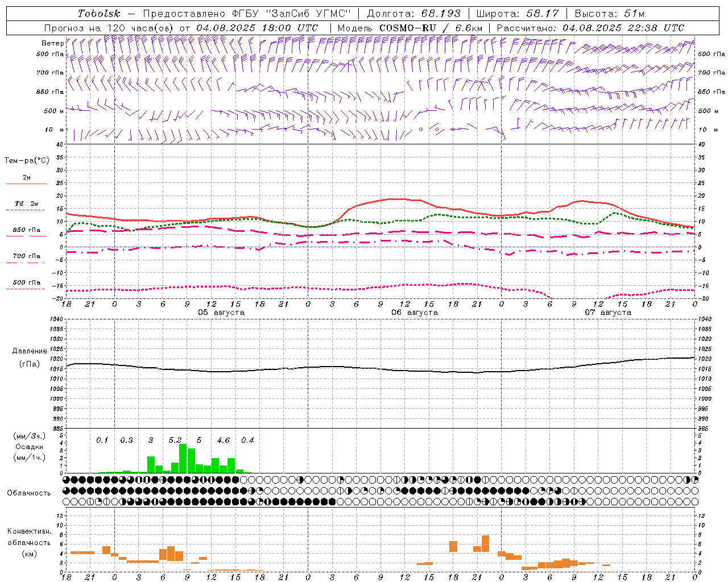Click the '07 августа' date label
The height and width of the screenshot is (582, 728).
point(608,313)
